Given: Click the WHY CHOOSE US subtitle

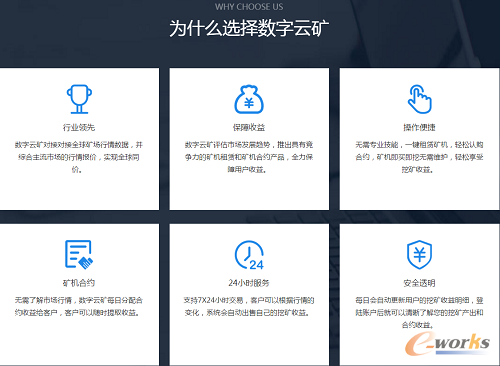Looking at the screenshot, I should pyautogui.click(x=249, y=7).
